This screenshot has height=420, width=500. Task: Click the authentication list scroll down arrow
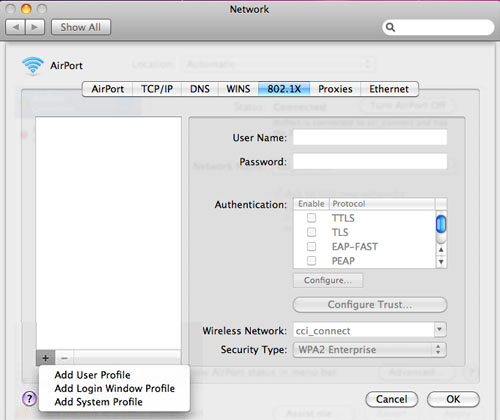(441, 262)
